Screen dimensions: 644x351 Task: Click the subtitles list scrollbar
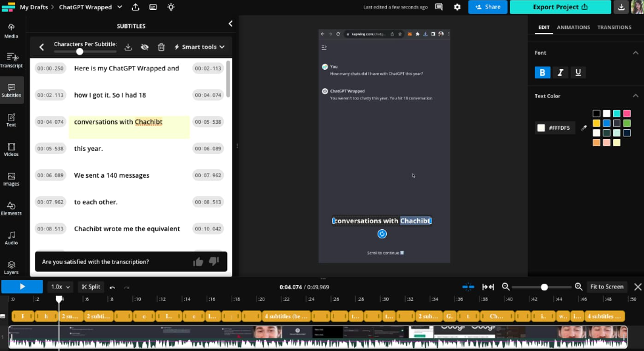tap(228, 78)
